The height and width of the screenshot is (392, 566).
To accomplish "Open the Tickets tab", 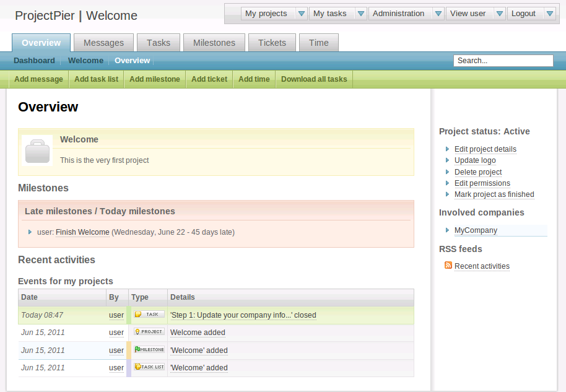I will [272, 43].
